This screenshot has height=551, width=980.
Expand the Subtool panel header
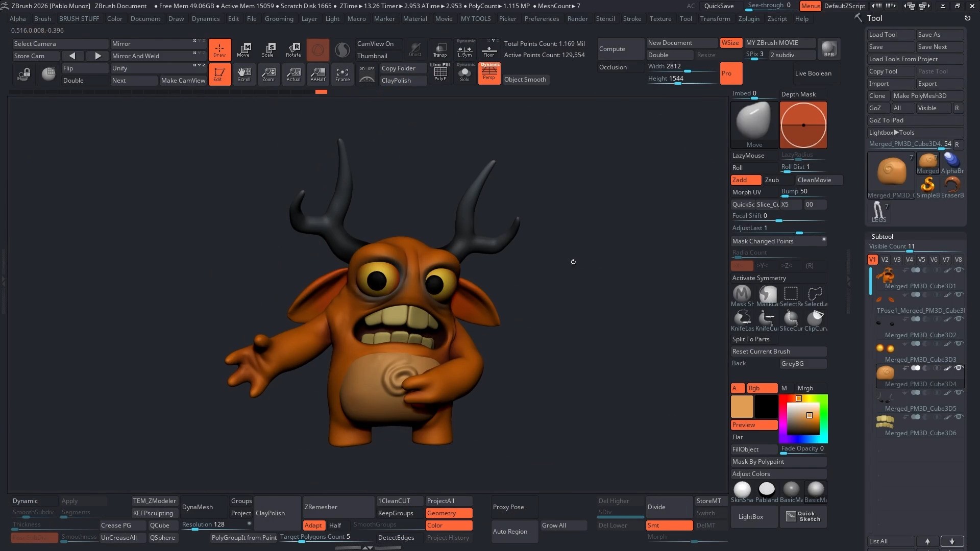point(882,236)
